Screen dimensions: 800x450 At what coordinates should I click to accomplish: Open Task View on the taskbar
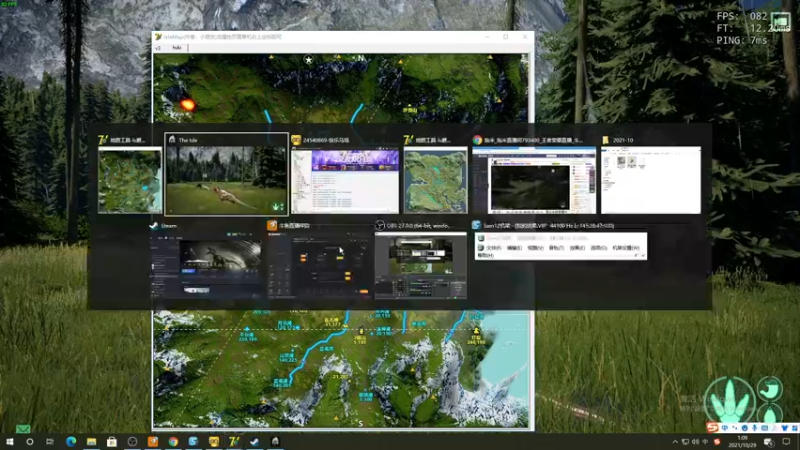click(x=49, y=442)
